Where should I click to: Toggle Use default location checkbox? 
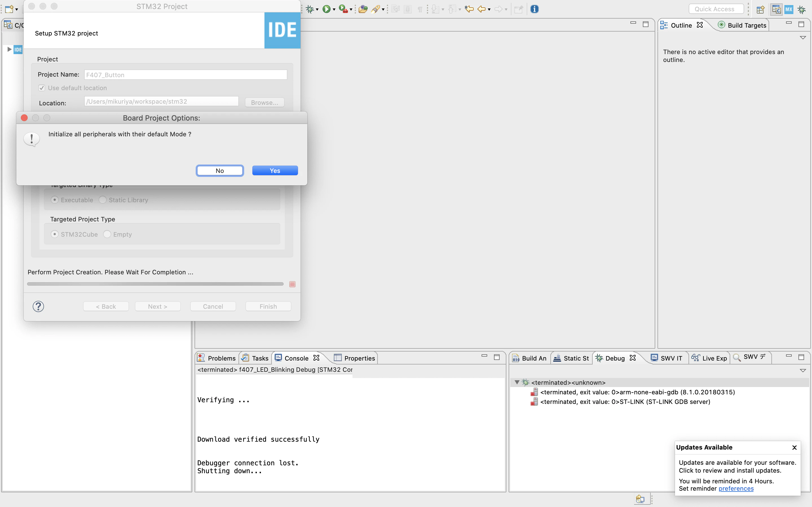pos(42,88)
